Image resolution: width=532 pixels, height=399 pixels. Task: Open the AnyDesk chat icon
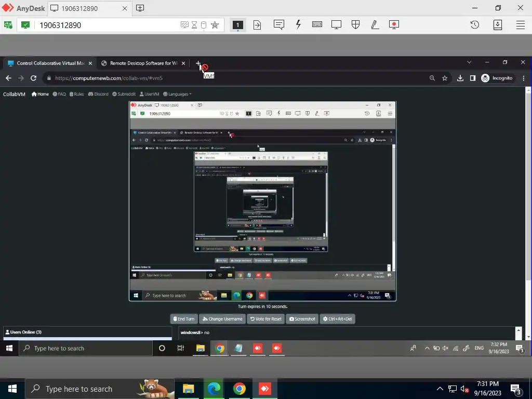pos(278,25)
